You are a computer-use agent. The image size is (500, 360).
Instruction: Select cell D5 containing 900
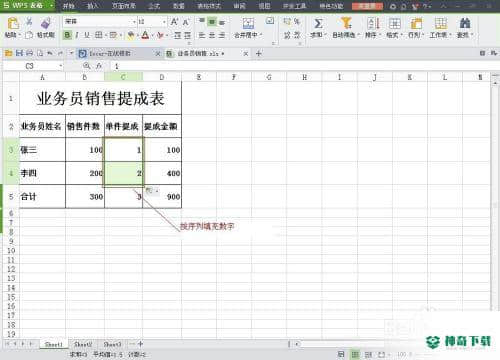(162, 197)
